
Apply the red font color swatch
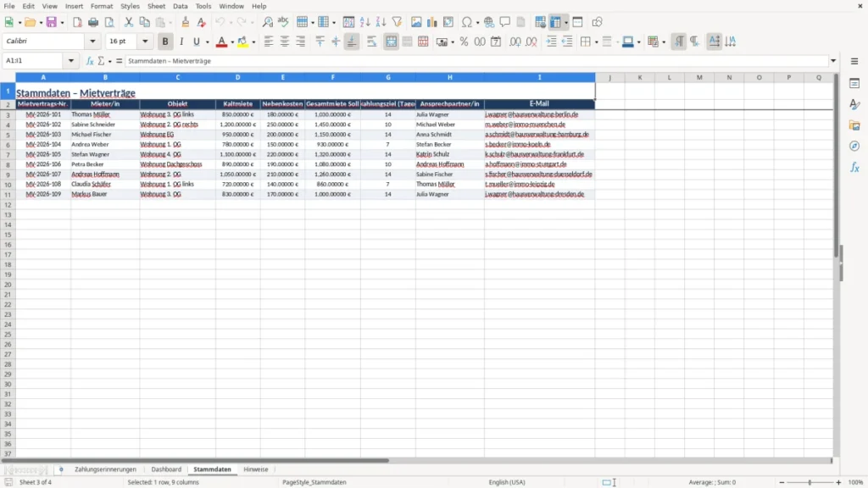coord(221,42)
